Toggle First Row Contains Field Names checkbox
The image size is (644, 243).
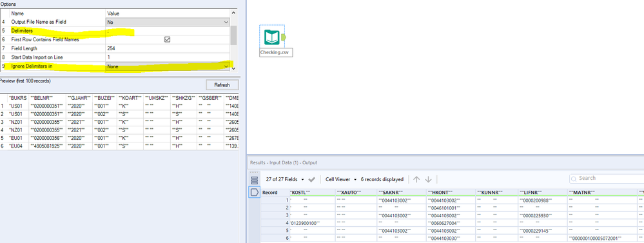(x=167, y=39)
